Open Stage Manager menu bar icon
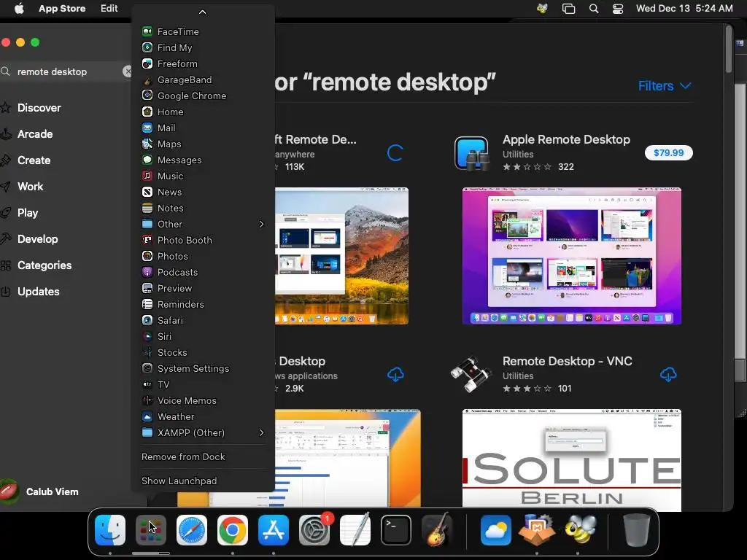 tap(568, 9)
